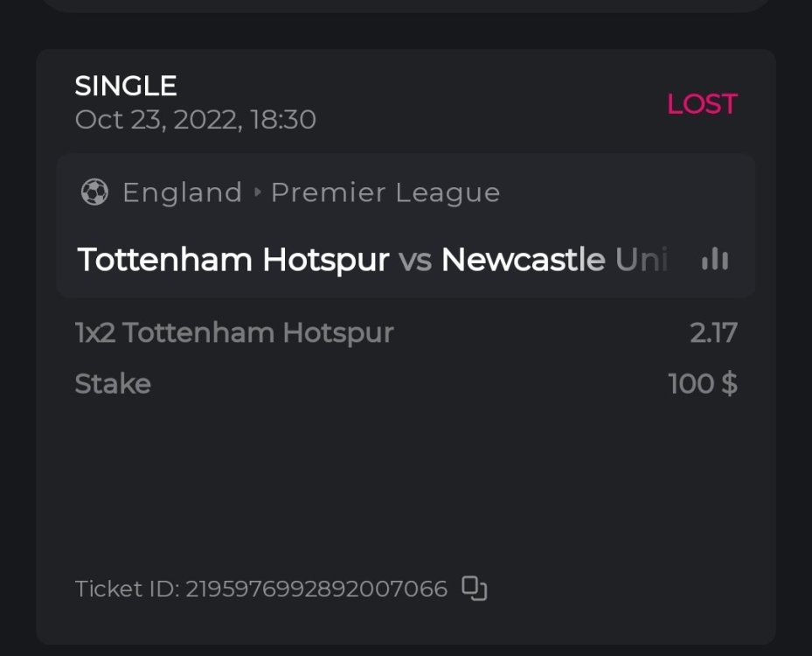Click the 100 $ stake amount
812x656 pixels.
tap(703, 384)
